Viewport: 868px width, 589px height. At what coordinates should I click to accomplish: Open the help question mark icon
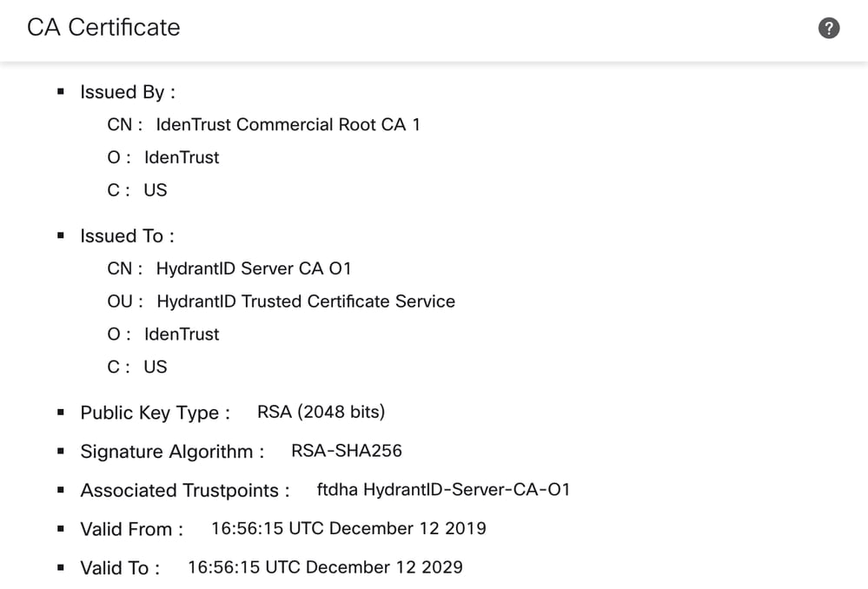[x=829, y=28]
